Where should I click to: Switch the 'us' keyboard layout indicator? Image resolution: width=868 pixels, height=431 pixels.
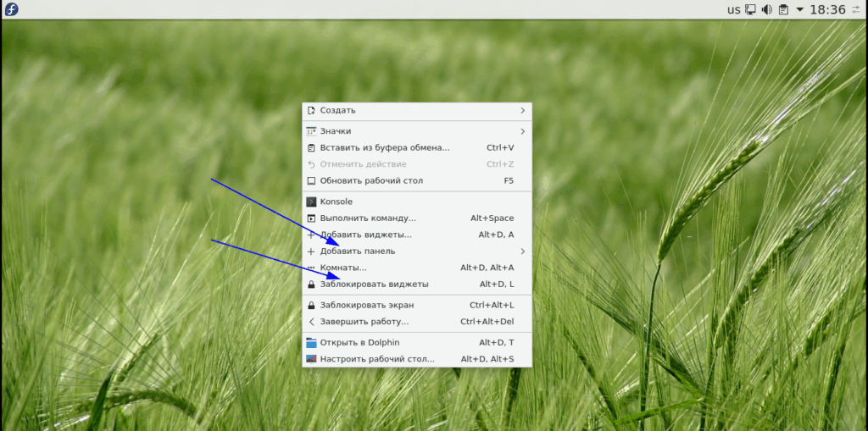coord(733,10)
